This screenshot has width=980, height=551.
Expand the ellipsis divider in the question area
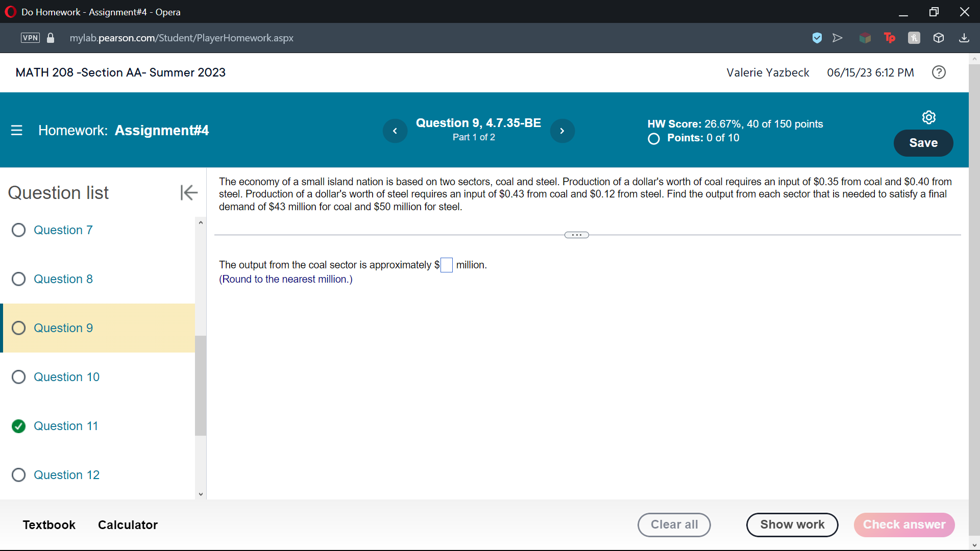coord(577,235)
